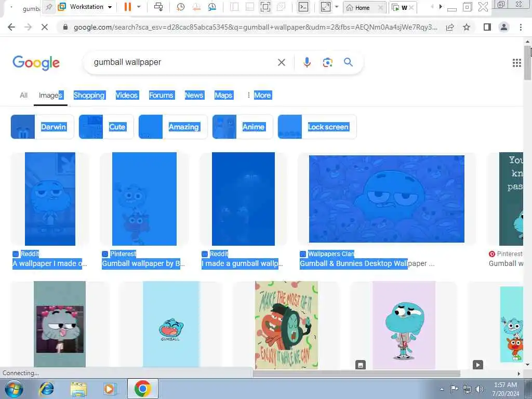This screenshot has width=532, height=399.
Task: Open the light blue GUMBALL laughing face thumbnail
Action: (x=171, y=324)
